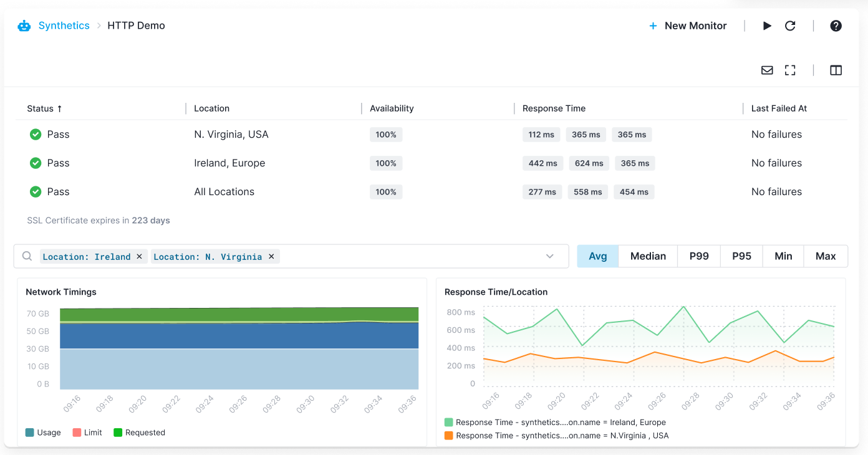Open help via question mark icon
This screenshot has width=868, height=455.
tap(836, 26)
